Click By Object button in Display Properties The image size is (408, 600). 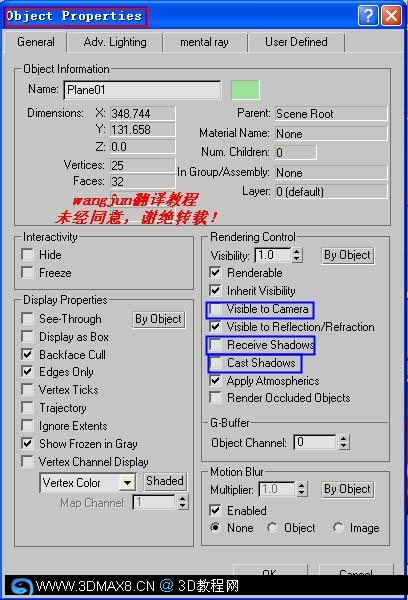coord(158,319)
